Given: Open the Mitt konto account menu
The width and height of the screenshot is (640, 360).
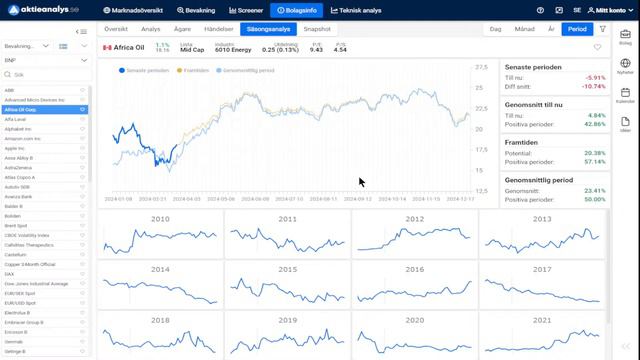Looking at the screenshot, I should (610, 10).
